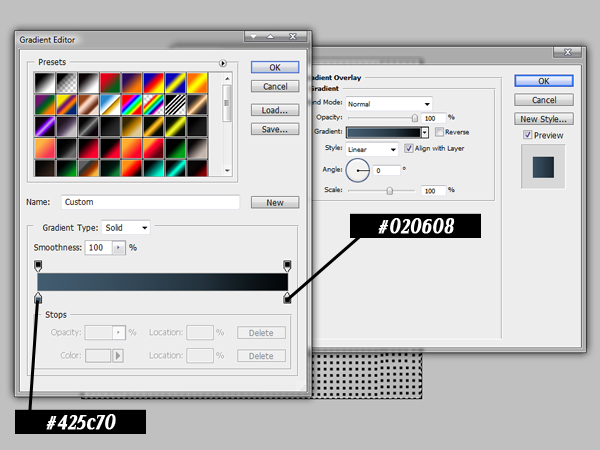Choose the rainbow spectrum gradient preset
Image resolution: width=600 pixels, height=450 pixels.
(x=132, y=104)
